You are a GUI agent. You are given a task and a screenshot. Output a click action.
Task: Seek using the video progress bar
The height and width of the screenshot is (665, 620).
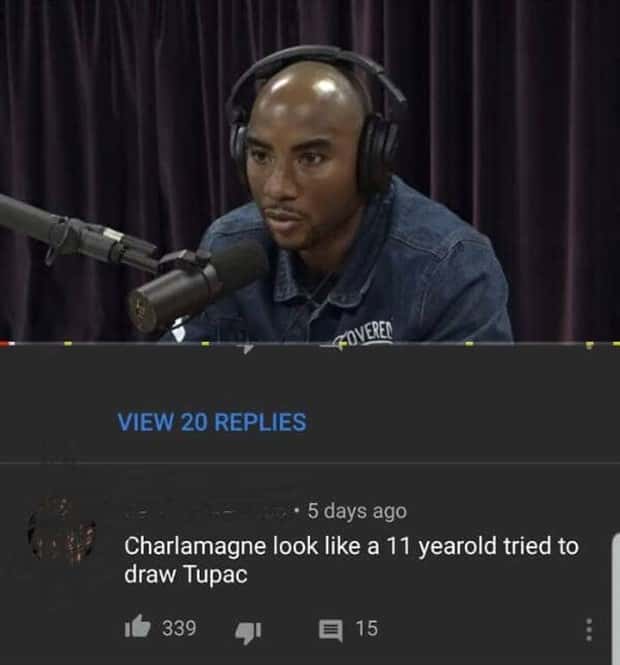(x=310, y=343)
